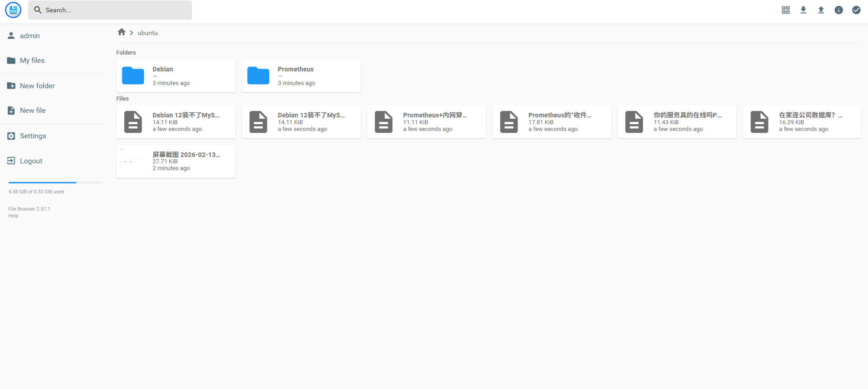Select the 17.81 KiB Prometheus file
This screenshot has width=868, height=389.
551,122
